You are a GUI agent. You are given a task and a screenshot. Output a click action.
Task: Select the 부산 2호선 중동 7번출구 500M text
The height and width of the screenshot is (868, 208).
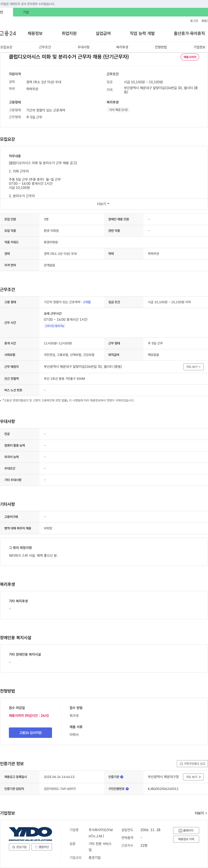click(x=64, y=379)
